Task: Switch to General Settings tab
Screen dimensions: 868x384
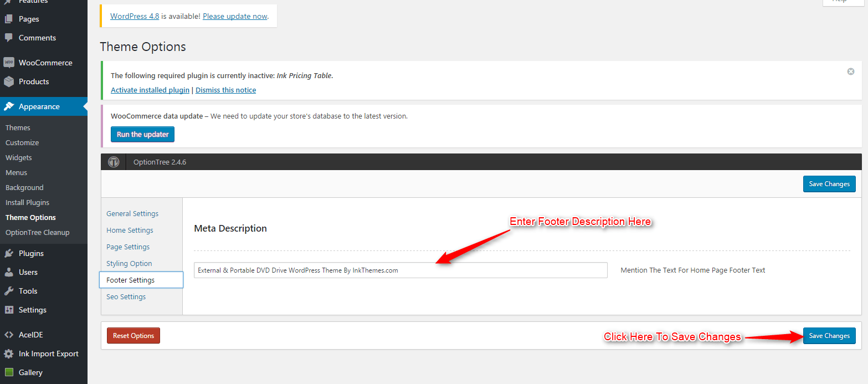Action: coord(132,213)
